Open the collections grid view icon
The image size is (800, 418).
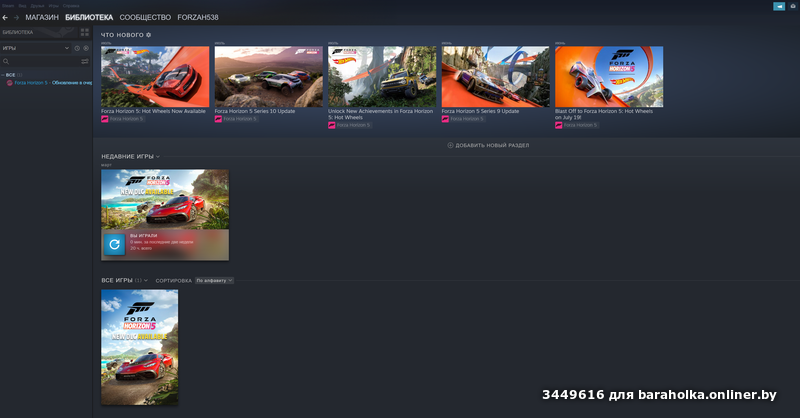click(x=85, y=32)
